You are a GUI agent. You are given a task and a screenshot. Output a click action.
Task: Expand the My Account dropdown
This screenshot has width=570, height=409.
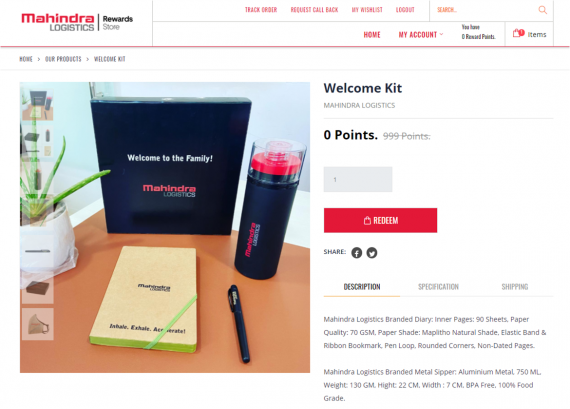tap(421, 35)
